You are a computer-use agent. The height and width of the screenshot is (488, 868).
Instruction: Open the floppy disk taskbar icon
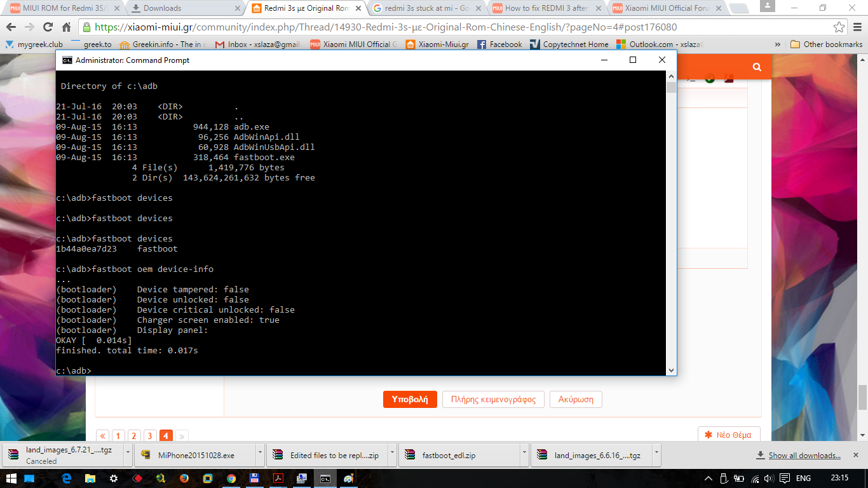click(x=255, y=478)
